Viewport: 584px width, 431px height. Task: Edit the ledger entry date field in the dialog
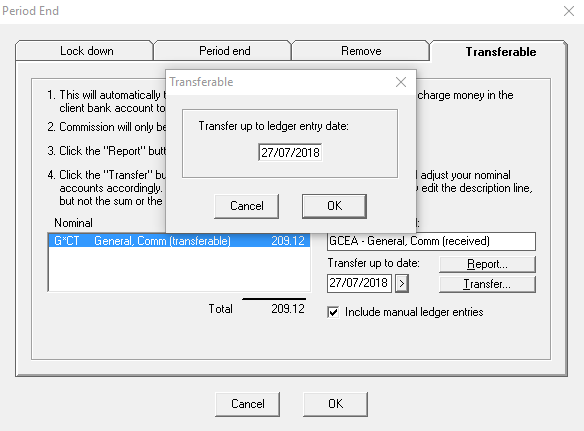pyautogui.click(x=290, y=152)
